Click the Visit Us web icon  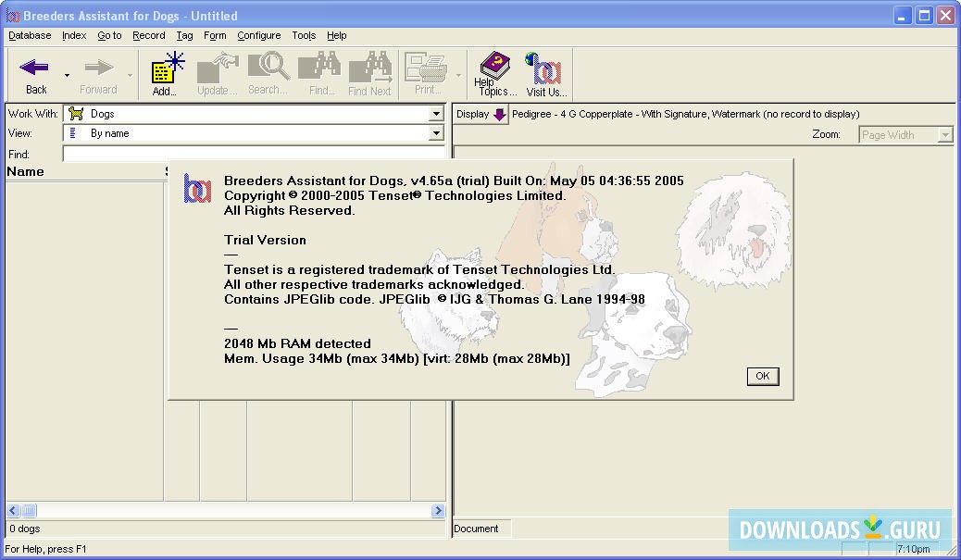(x=543, y=68)
